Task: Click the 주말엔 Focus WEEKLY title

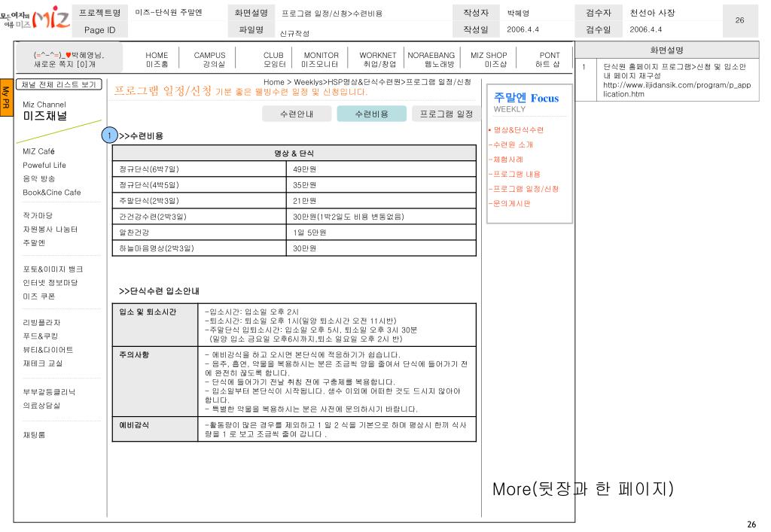Action: point(526,102)
